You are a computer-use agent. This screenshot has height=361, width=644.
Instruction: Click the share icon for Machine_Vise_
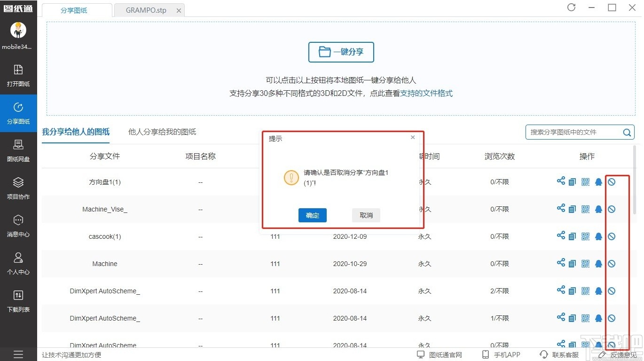[561, 208]
